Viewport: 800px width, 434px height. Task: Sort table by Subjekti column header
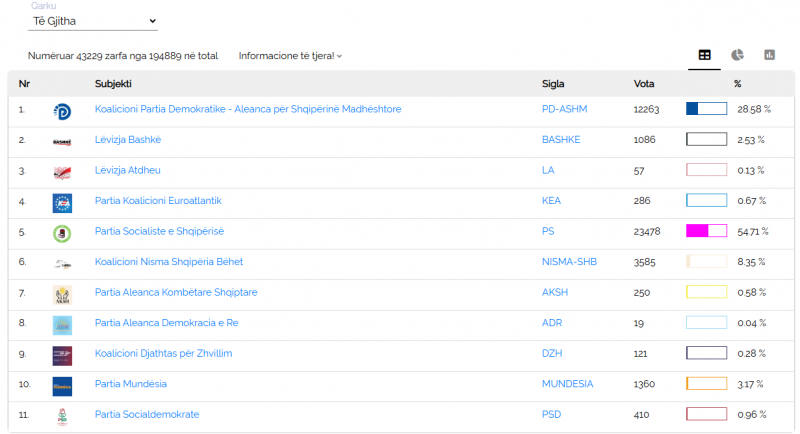pos(113,84)
